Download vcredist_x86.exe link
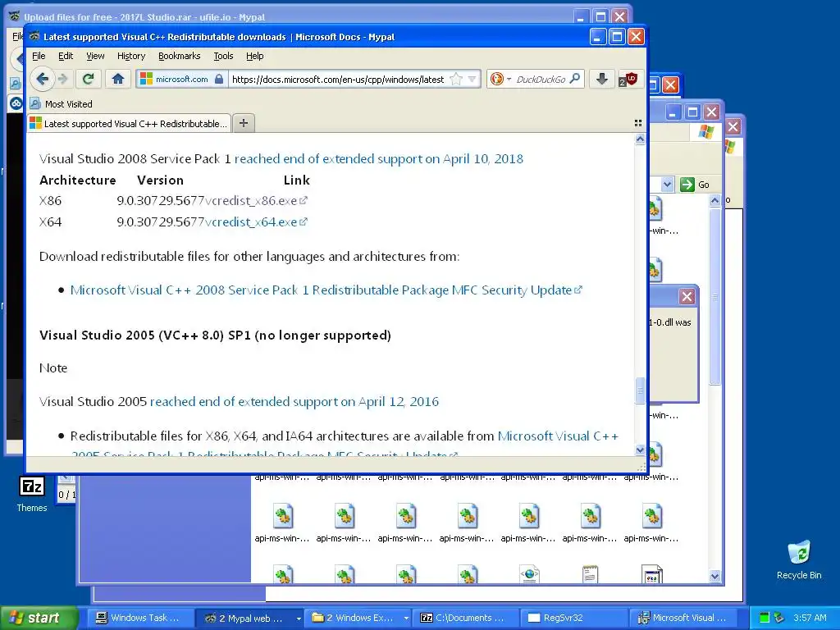Screen dimensions: 840x630 (256, 201)
